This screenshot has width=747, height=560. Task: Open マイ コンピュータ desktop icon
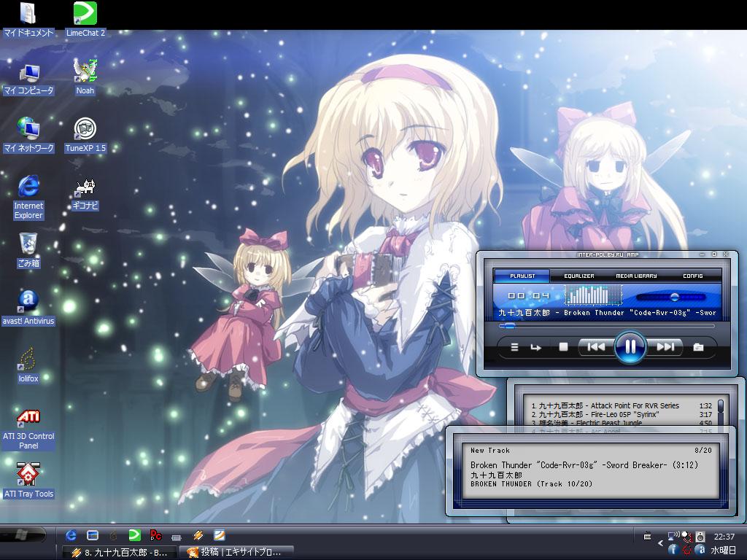pos(28,79)
